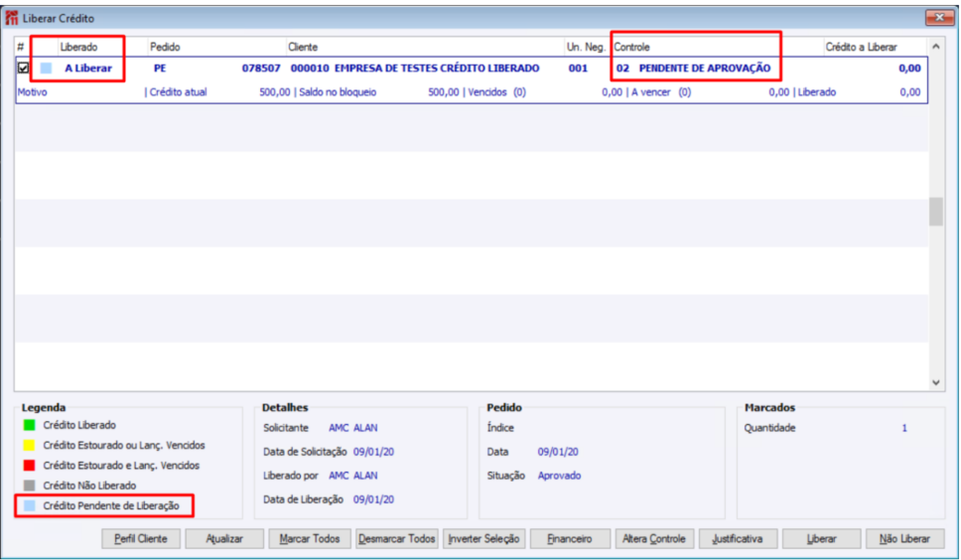Screen dimensions: 961x560
Task: Click the Pedido Data value 09/01/20
Action: coord(558,452)
